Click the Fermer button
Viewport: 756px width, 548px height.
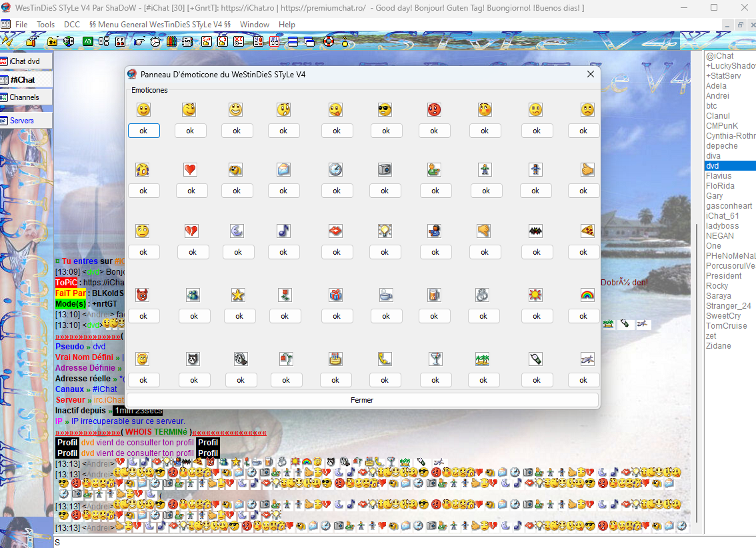pyautogui.click(x=362, y=400)
